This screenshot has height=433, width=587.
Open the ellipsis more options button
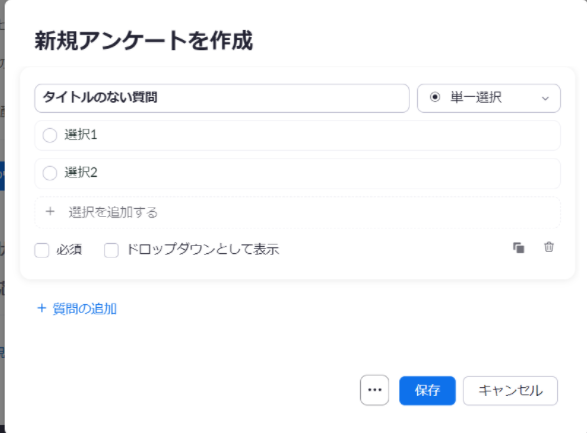tap(374, 390)
